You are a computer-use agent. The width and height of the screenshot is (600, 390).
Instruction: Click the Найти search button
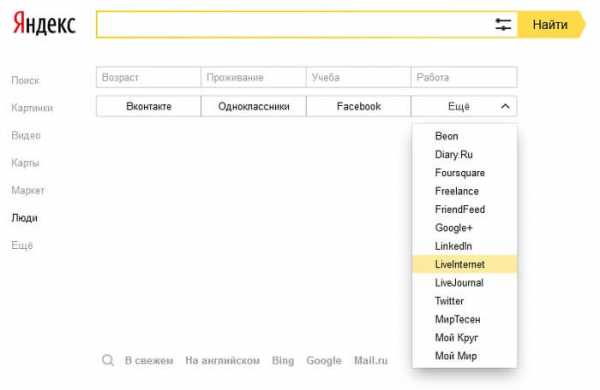click(x=551, y=24)
